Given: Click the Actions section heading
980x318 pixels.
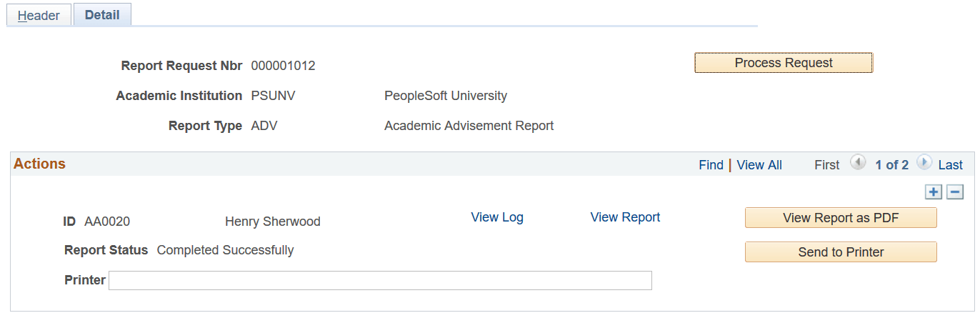Looking at the screenshot, I should click(x=40, y=164).
